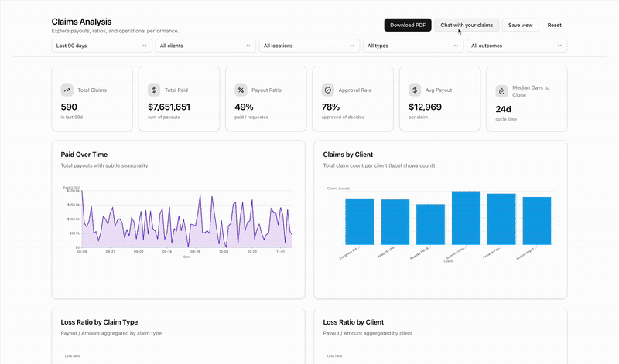This screenshot has width=619, height=364.
Task: Click the Loss Ratio by Client heading
Action: click(x=353, y=321)
